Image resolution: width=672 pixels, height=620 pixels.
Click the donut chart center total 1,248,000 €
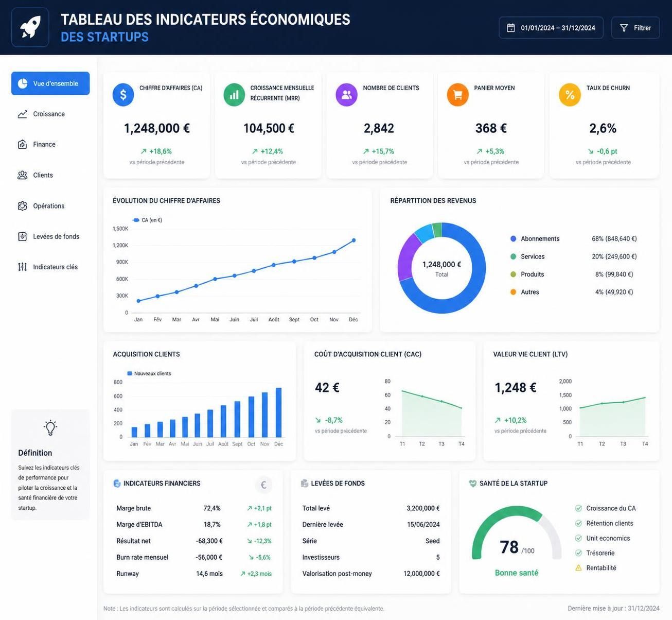441,264
